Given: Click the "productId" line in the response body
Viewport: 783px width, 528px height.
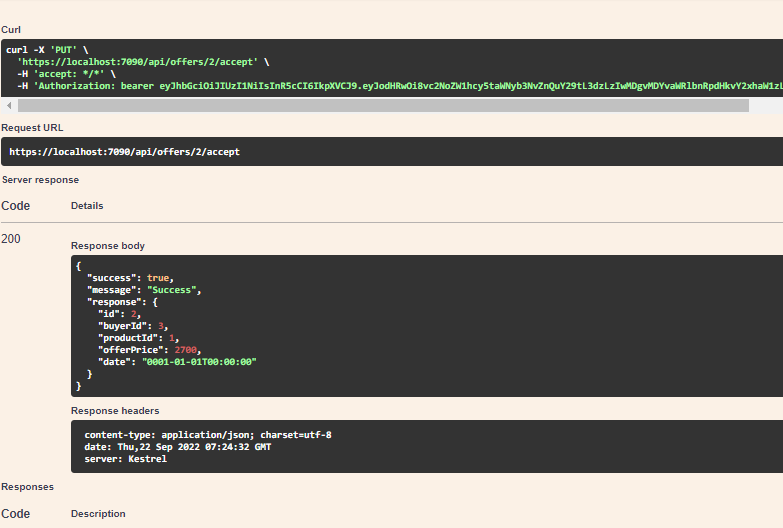Looking at the screenshot, I should [138, 338].
